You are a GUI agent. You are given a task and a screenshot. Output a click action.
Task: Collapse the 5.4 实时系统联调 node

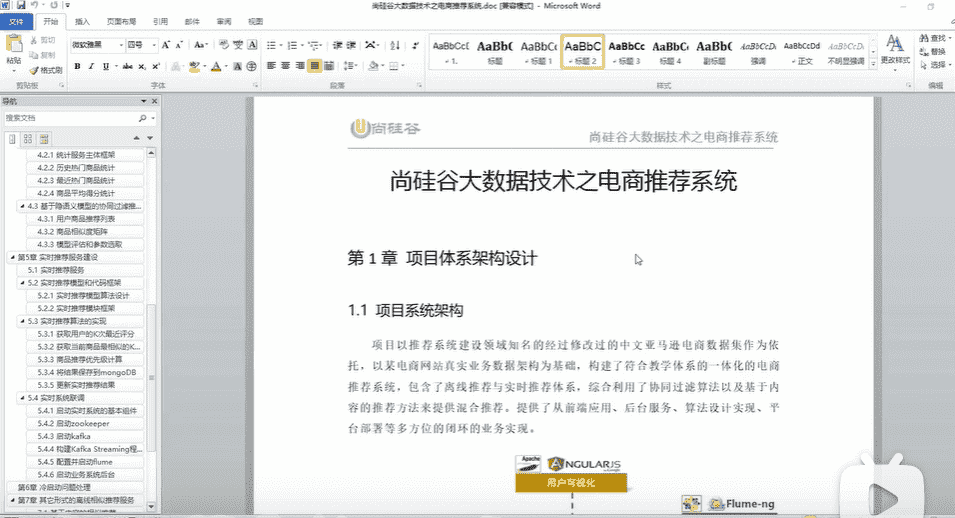[23, 398]
